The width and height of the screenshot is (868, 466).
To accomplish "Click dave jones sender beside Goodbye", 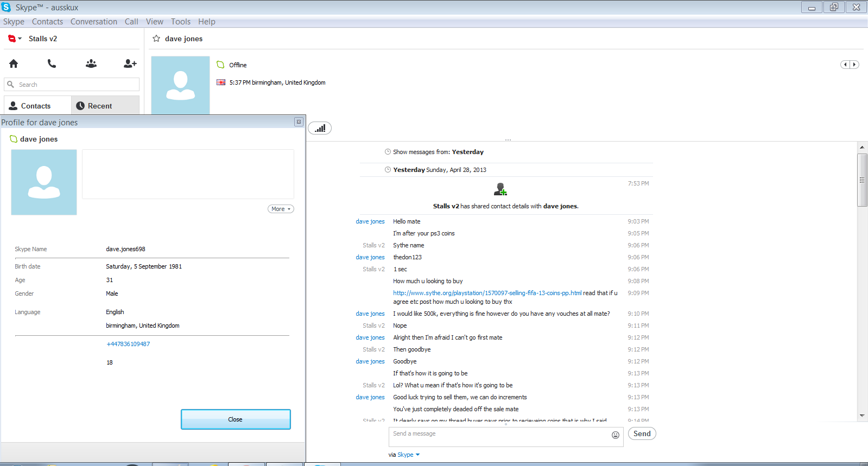I will (x=370, y=361).
